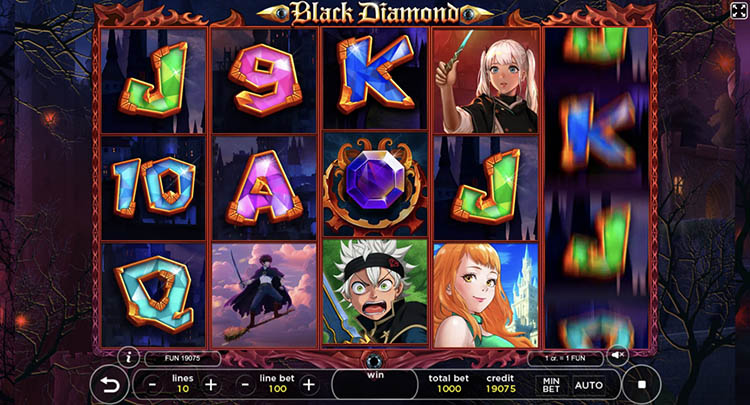
Task: Click the witch on broomstick symbol
Action: click(265, 295)
